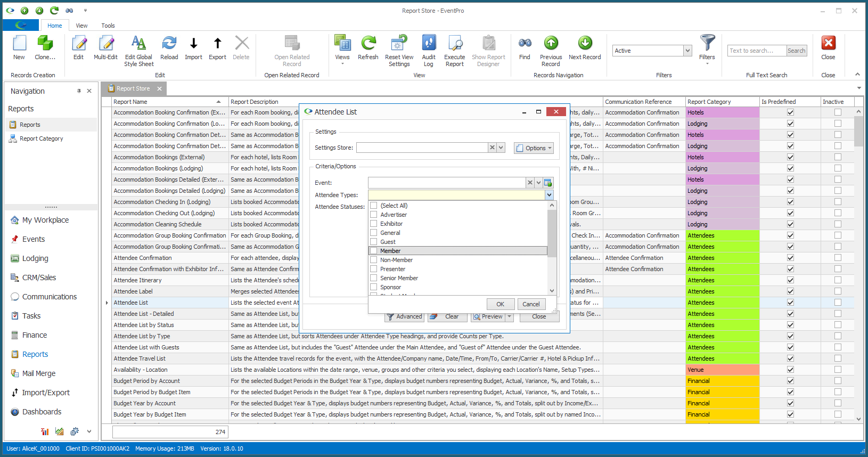Check the General attendee type
This screenshot has height=457, width=868.
pyautogui.click(x=374, y=233)
